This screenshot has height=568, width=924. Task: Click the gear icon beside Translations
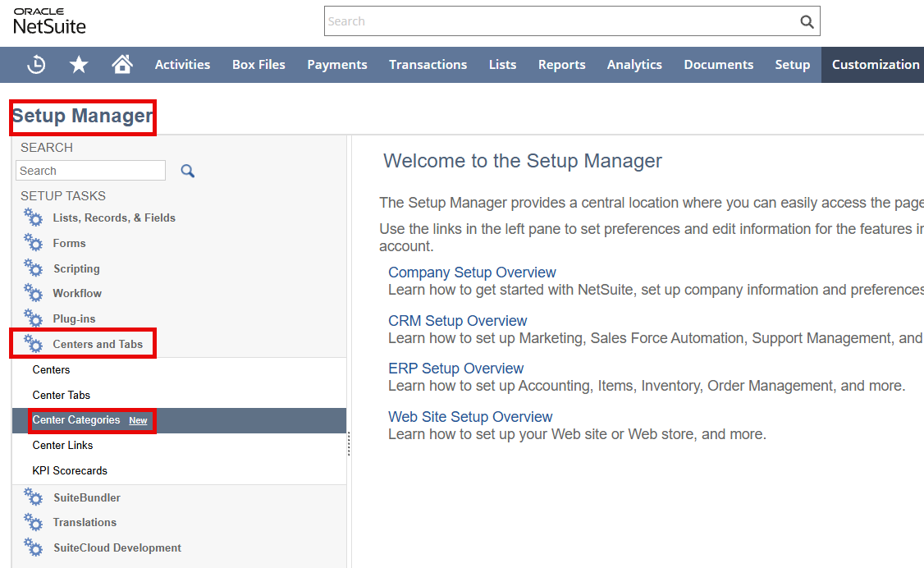point(33,522)
